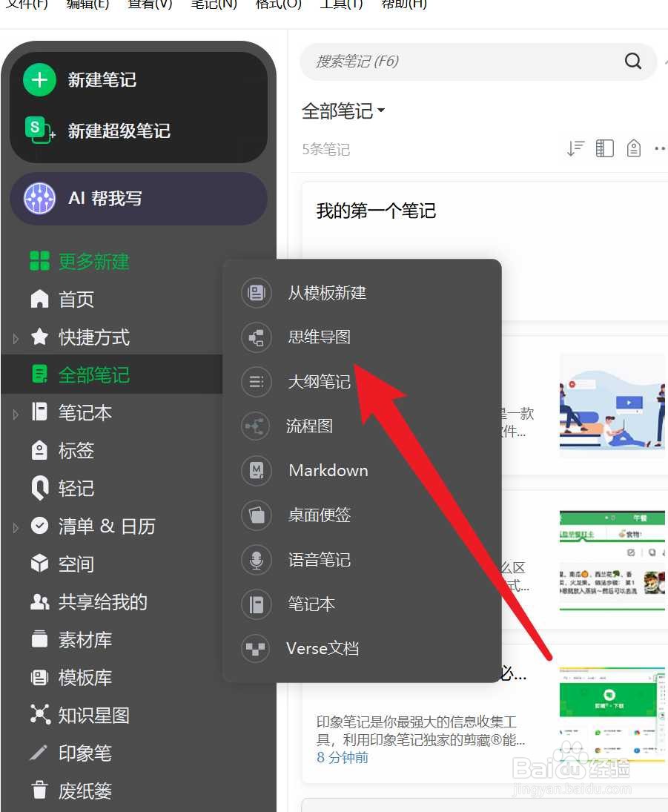Screen dimensions: 668x812
Task: Click the search magnifier icon
Action: click(633, 61)
